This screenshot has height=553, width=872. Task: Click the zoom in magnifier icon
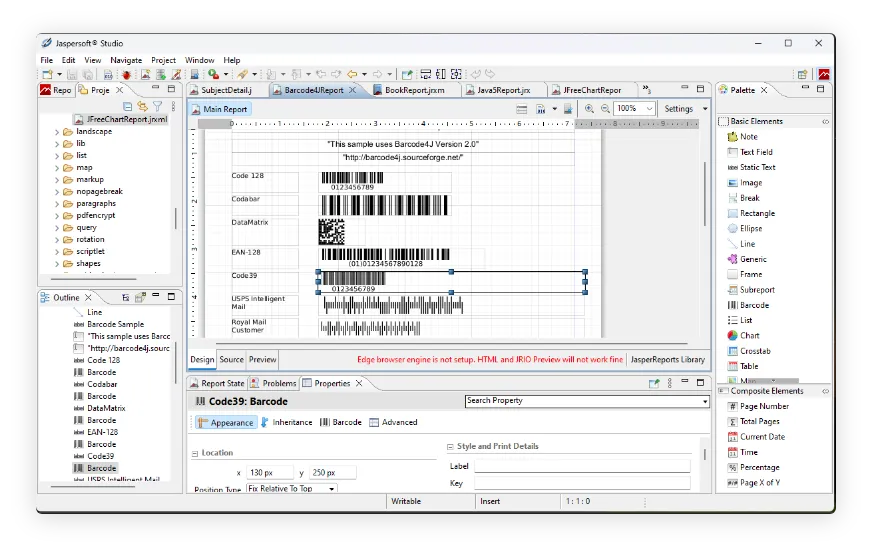[589, 109]
